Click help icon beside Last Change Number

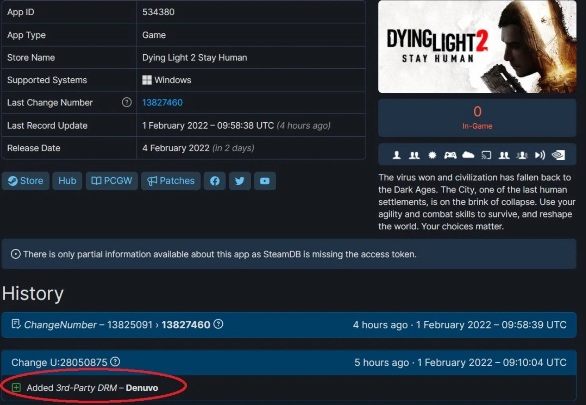coord(127,102)
